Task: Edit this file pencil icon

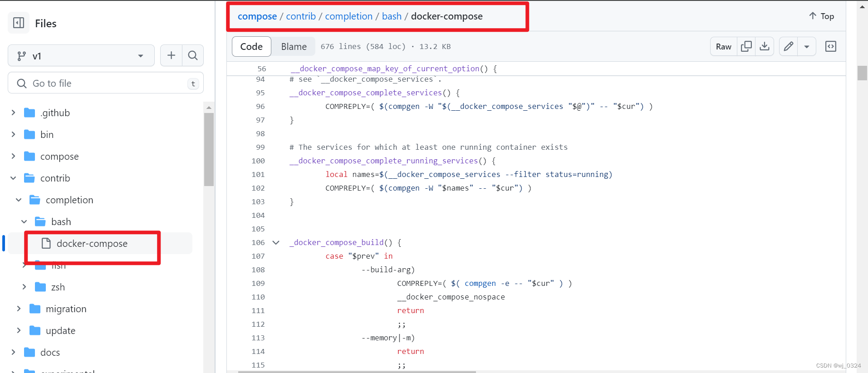Action: [x=789, y=46]
